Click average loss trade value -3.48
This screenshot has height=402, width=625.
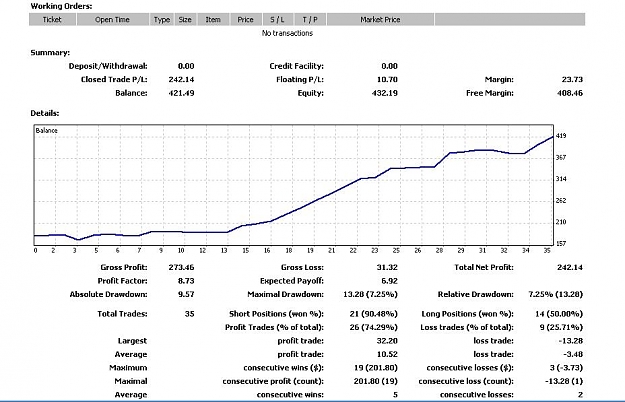573,355
